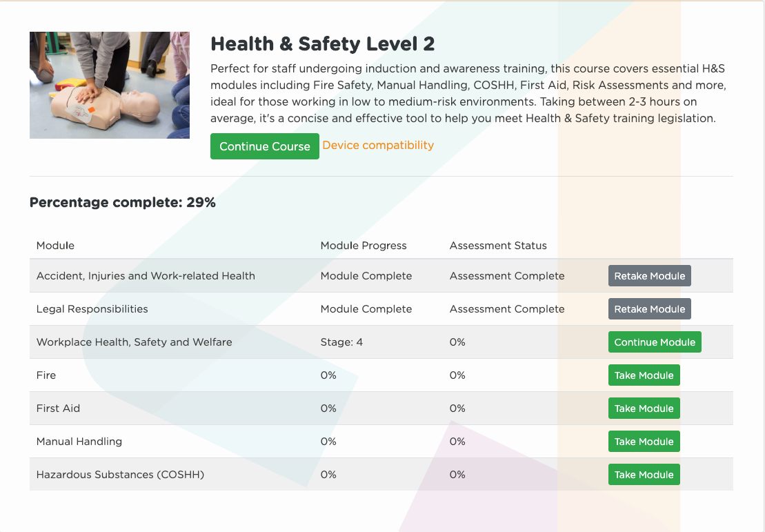Click the Continue Course button
This screenshot has height=532, width=765.
click(x=264, y=146)
